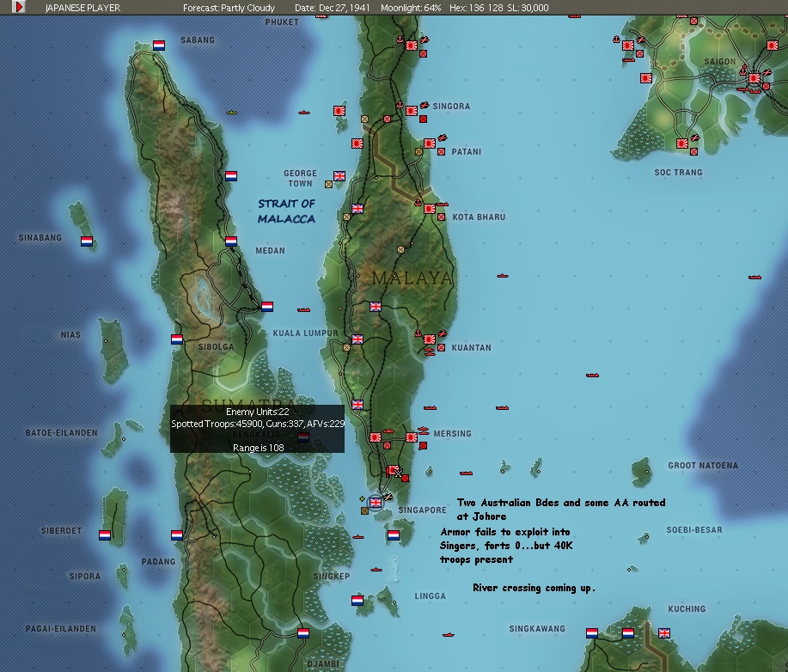Screen dimensions: 788x672
Task: Select the Dutch flag base at Sabang
Action: [x=159, y=46]
